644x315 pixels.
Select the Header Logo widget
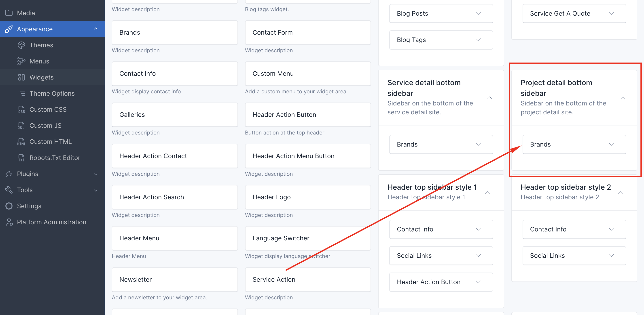pyautogui.click(x=308, y=197)
